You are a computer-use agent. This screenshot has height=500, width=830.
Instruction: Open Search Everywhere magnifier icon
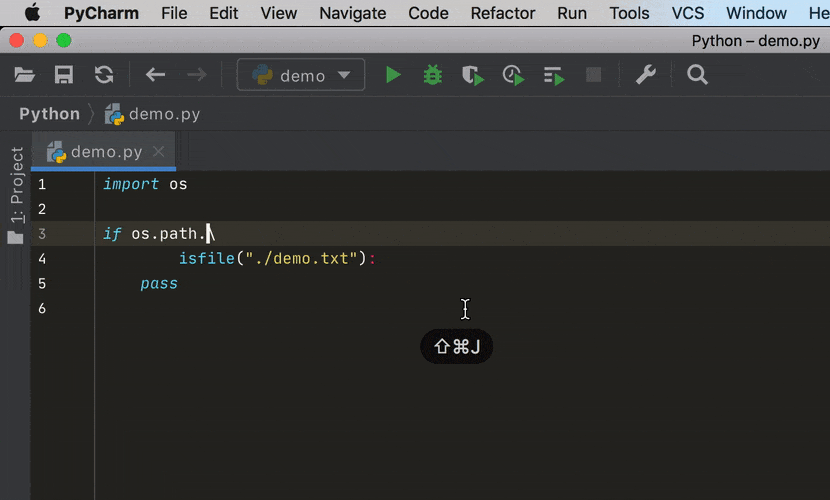point(697,75)
